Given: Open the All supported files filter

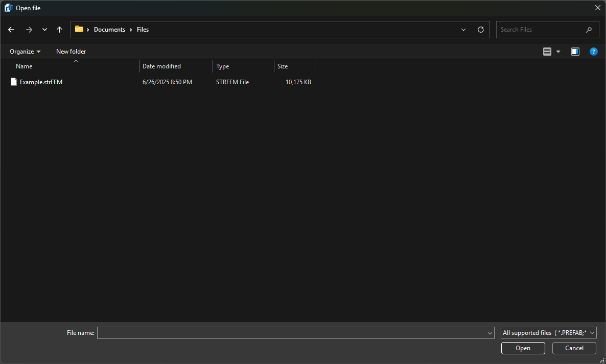Looking at the screenshot, I should pos(548,333).
